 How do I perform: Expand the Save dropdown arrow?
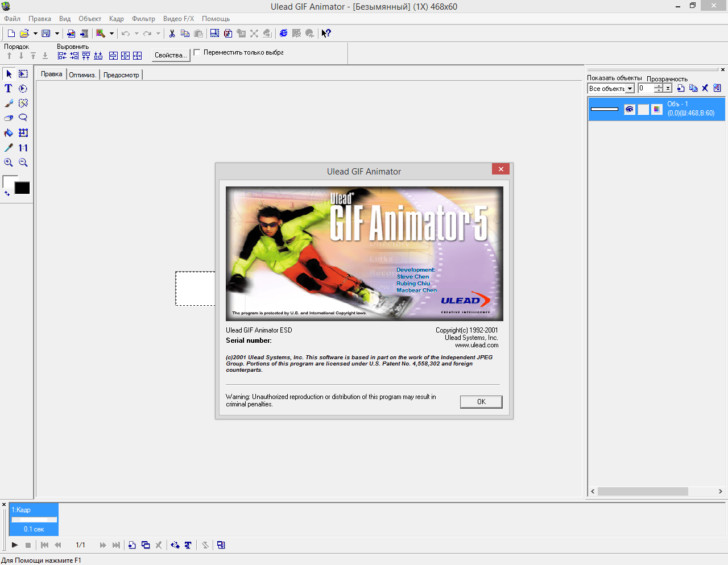[x=57, y=34]
